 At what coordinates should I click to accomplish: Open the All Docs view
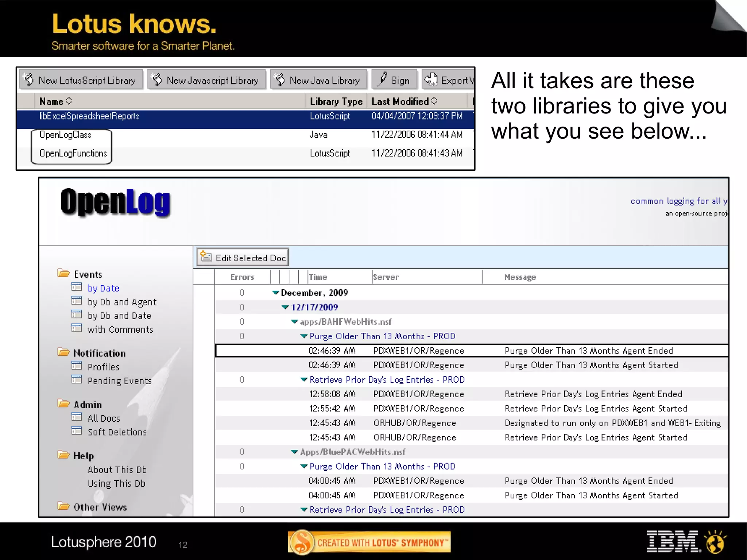pos(104,418)
